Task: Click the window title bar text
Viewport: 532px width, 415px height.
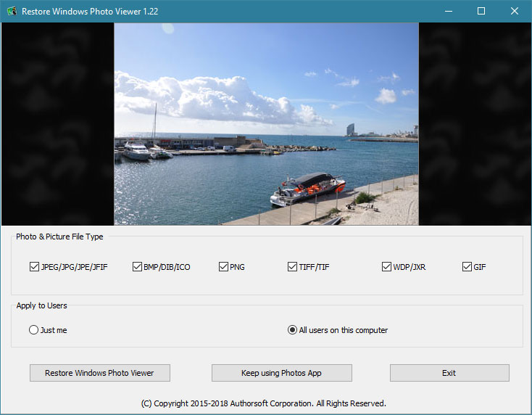Action: coord(90,12)
